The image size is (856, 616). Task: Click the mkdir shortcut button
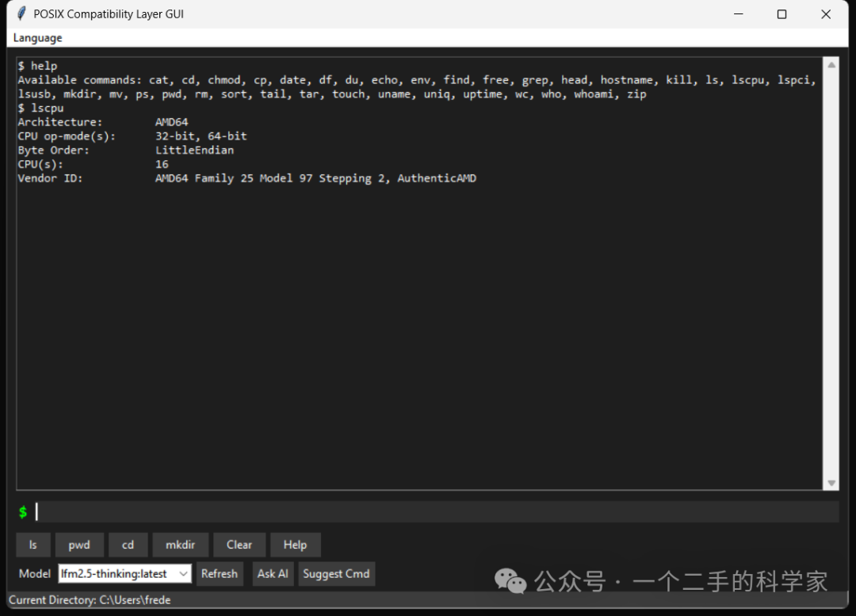180,545
